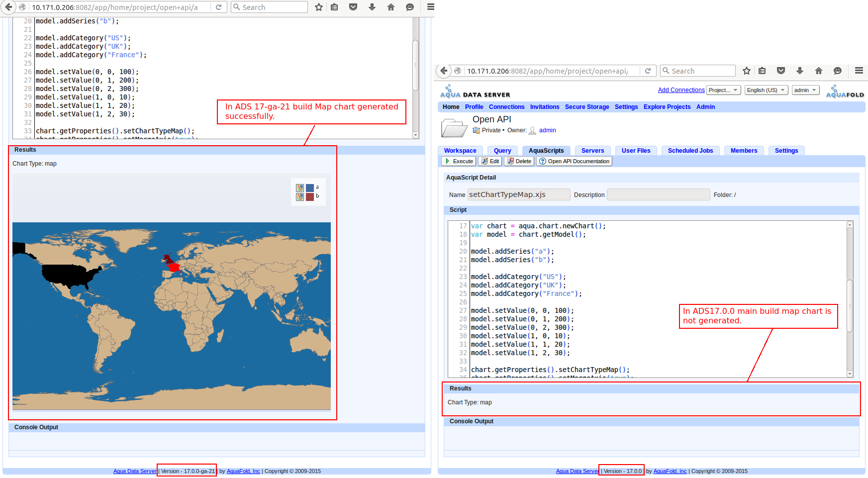Screen dimensions: 868x478
Task: Open Profile in the navigation bar
Action: pyautogui.click(x=474, y=107)
